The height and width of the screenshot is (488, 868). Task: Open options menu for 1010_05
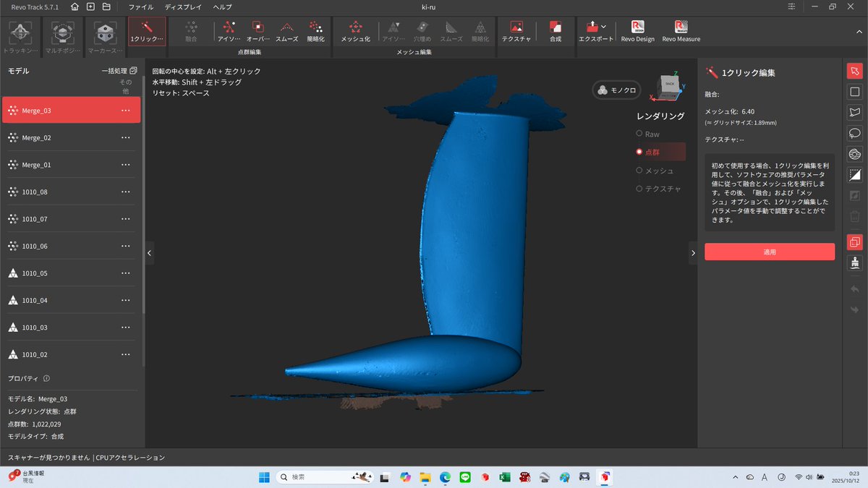point(126,273)
